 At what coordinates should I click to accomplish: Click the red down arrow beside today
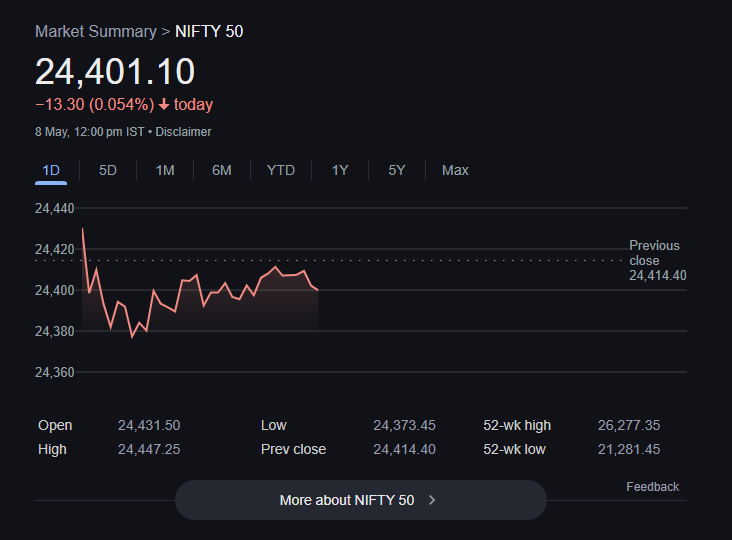coord(164,104)
